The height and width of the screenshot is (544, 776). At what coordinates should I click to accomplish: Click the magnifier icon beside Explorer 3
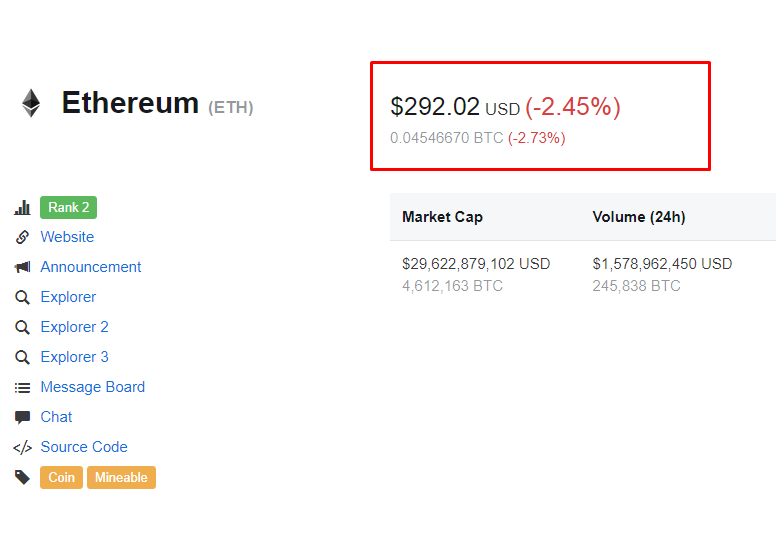click(x=22, y=357)
